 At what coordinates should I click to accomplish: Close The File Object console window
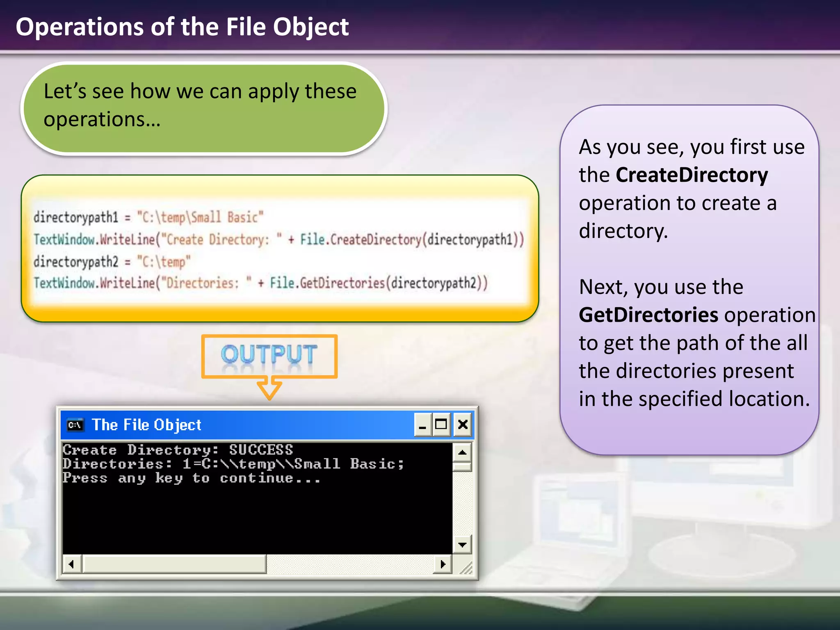pyautogui.click(x=463, y=425)
